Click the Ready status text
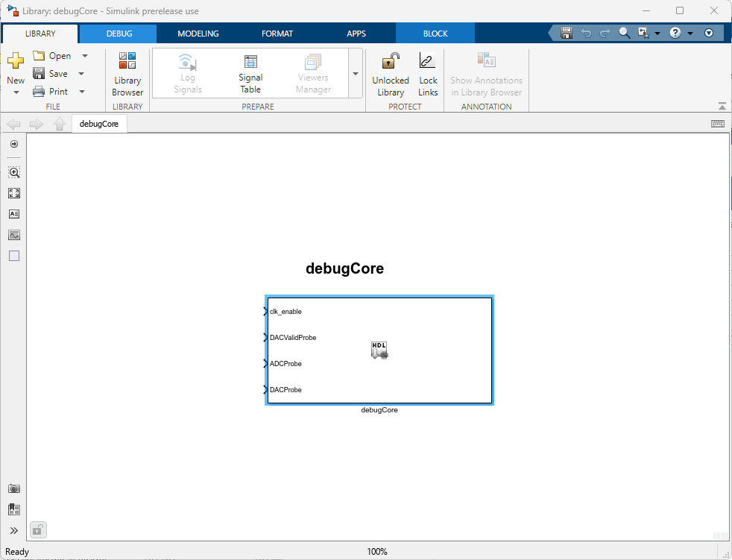The height and width of the screenshot is (560, 732). (x=17, y=552)
